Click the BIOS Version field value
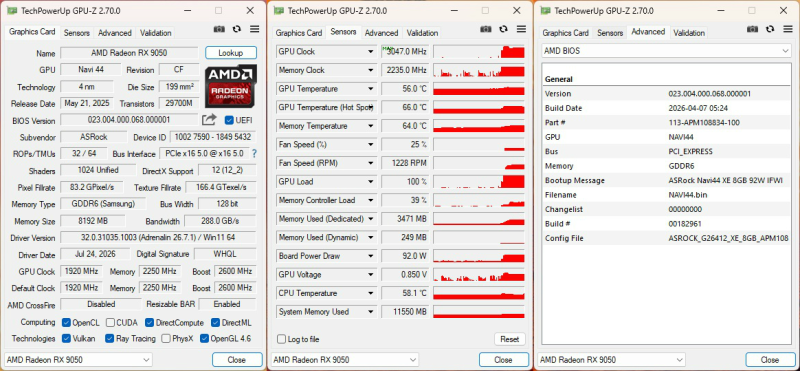Image resolution: width=800 pixels, height=371 pixels. coord(129,120)
